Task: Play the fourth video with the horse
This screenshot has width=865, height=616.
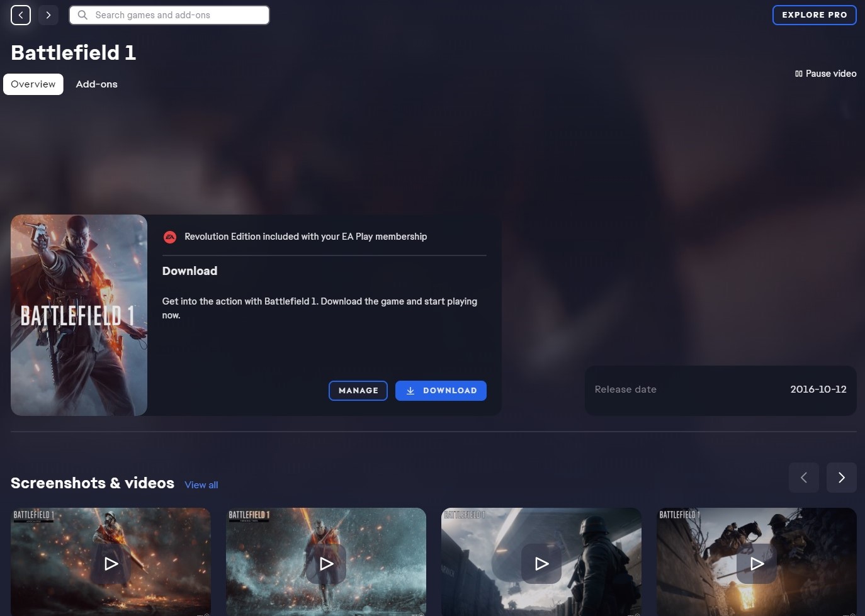Action: click(x=757, y=564)
